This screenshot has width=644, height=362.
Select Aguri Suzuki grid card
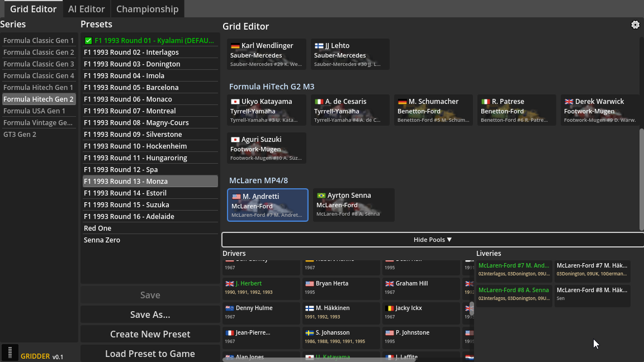(267, 147)
